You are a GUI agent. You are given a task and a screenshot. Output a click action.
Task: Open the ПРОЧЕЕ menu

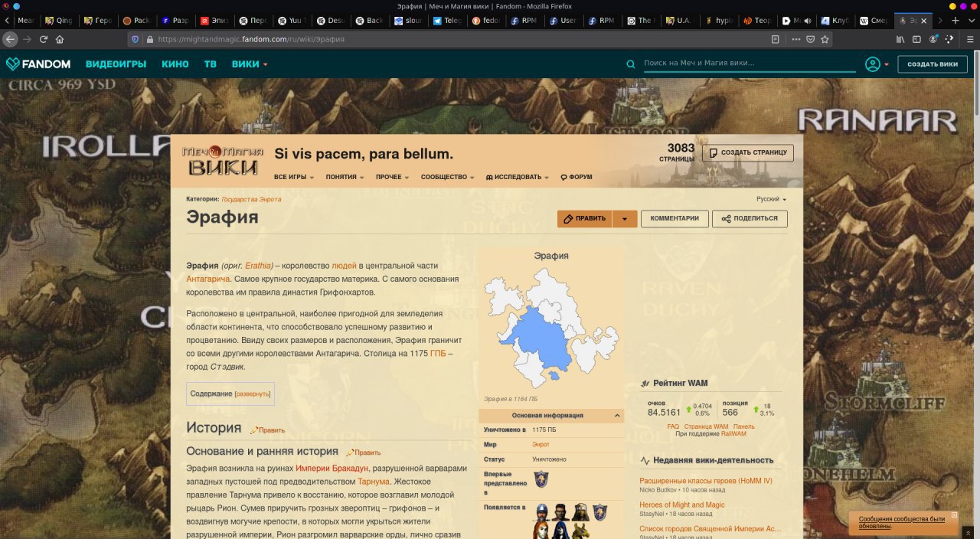coord(392,177)
